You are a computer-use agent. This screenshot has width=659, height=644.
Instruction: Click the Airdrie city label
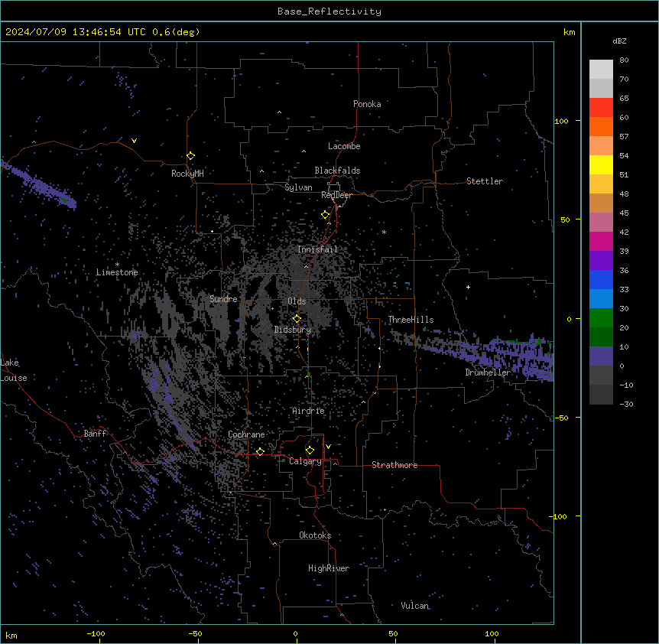[309, 411]
